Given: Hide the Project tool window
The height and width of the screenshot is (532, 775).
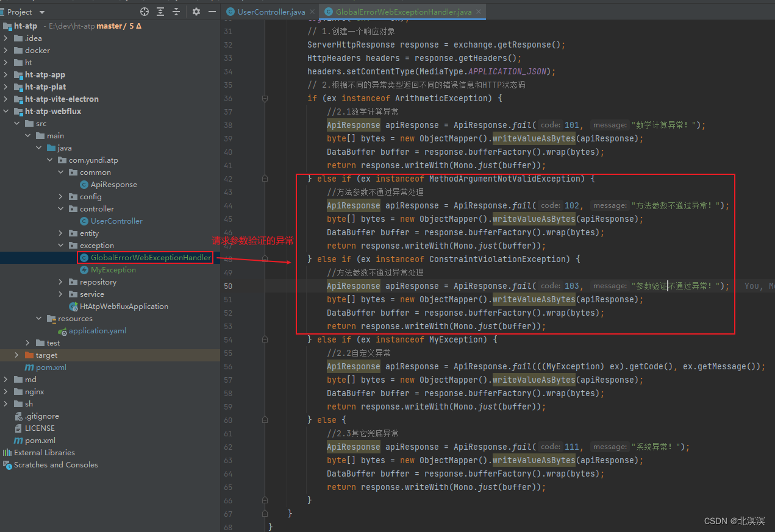Looking at the screenshot, I should (x=212, y=12).
